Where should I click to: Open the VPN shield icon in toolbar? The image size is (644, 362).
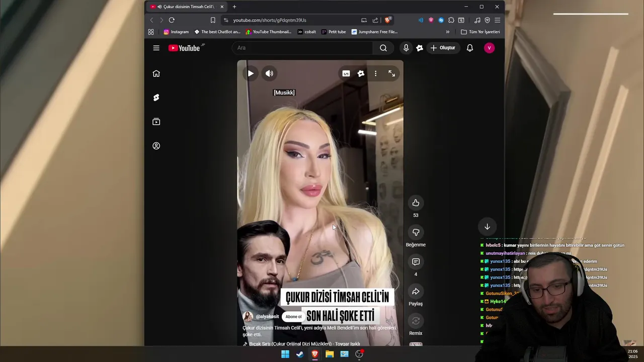(x=487, y=20)
